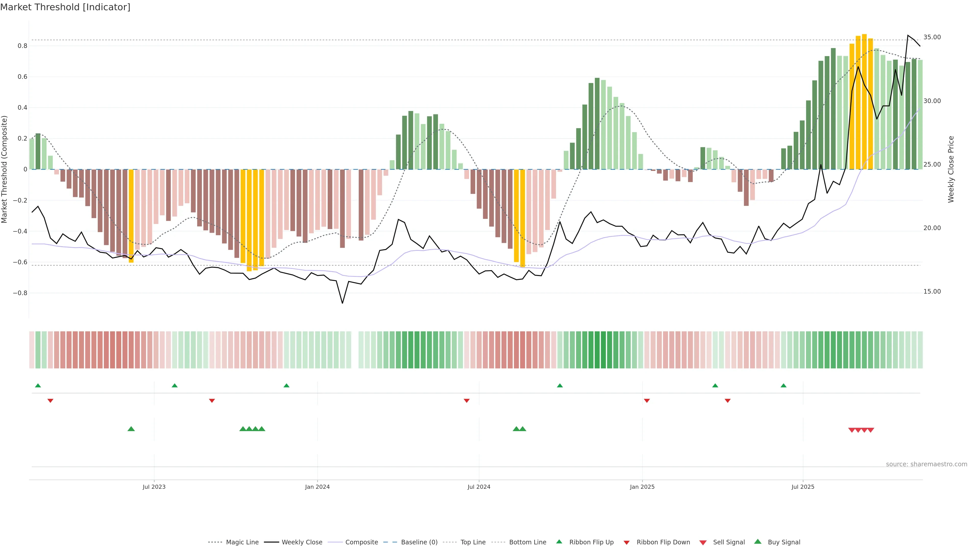Screen dimensions: 980x551
Task: Click the Jan 2024 x-axis label
Action: point(317,487)
